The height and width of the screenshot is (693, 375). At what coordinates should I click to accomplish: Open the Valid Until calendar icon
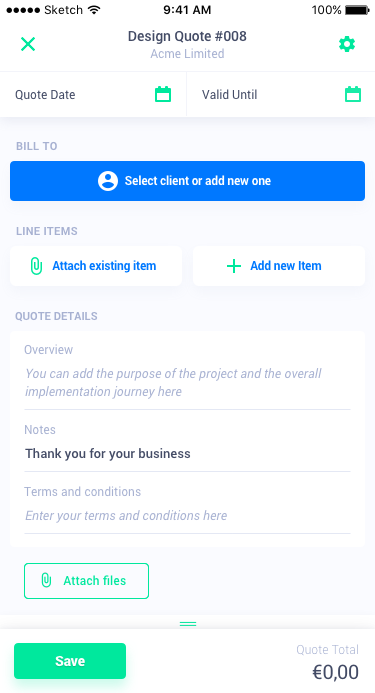353,94
